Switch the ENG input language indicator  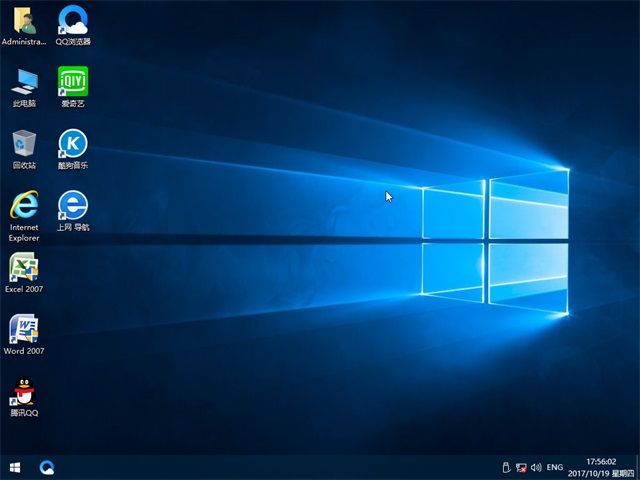pyautogui.click(x=555, y=467)
